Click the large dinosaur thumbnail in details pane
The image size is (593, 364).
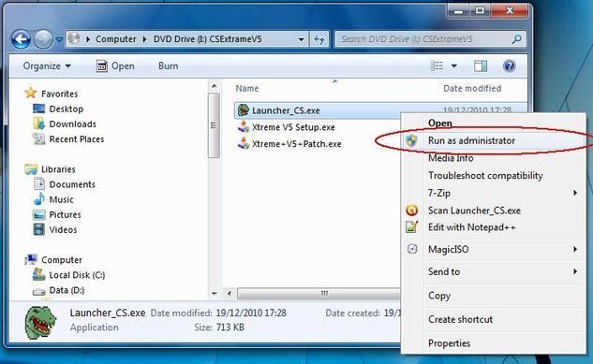39,322
